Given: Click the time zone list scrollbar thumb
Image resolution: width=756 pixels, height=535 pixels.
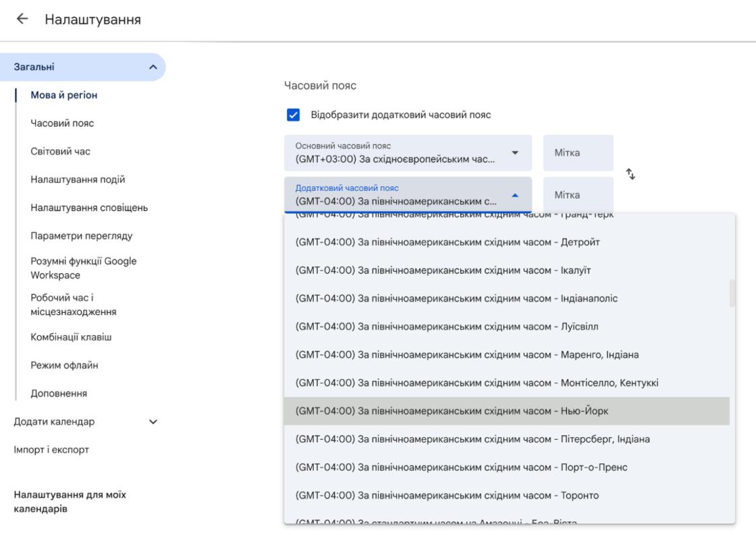Looking at the screenshot, I should tap(732, 293).
